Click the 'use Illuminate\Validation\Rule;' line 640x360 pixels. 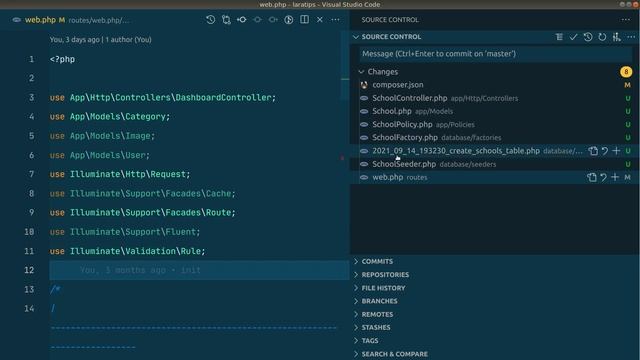pyautogui.click(x=127, y=251)
